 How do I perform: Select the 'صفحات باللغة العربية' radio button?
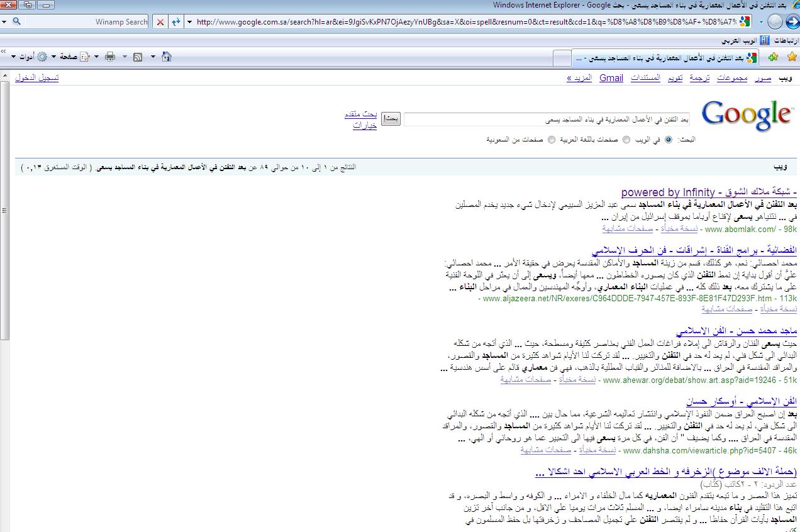tap(626, 140)
